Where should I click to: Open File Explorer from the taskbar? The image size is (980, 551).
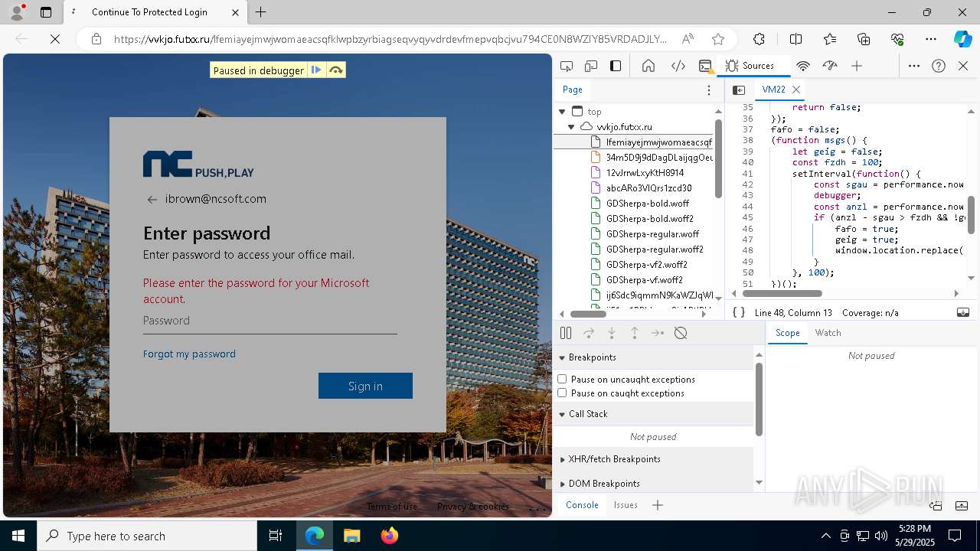pos(352,536)
